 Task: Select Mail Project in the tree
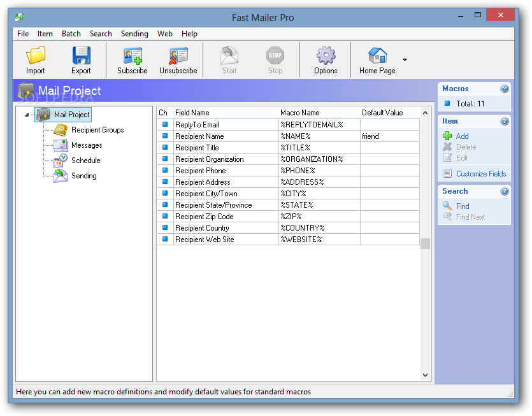click(71, 115)
